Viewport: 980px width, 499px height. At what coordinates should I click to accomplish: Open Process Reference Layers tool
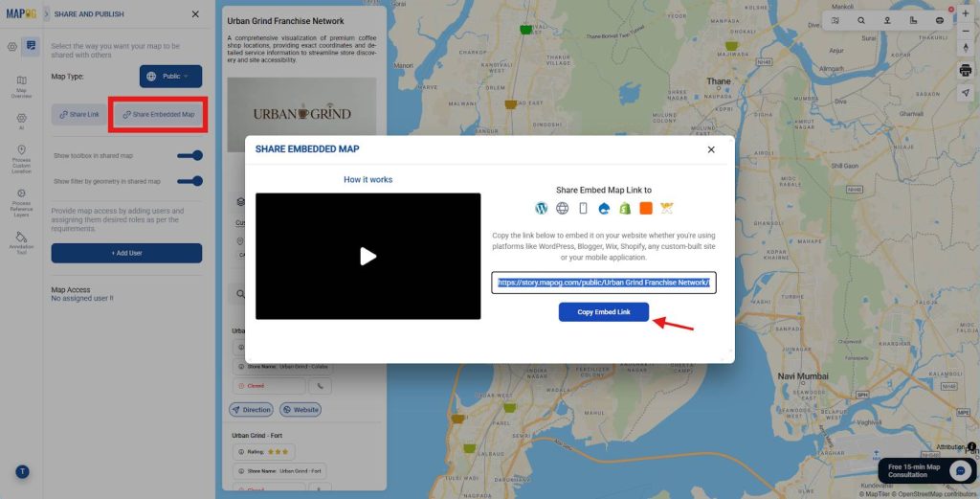pos(21,203)
